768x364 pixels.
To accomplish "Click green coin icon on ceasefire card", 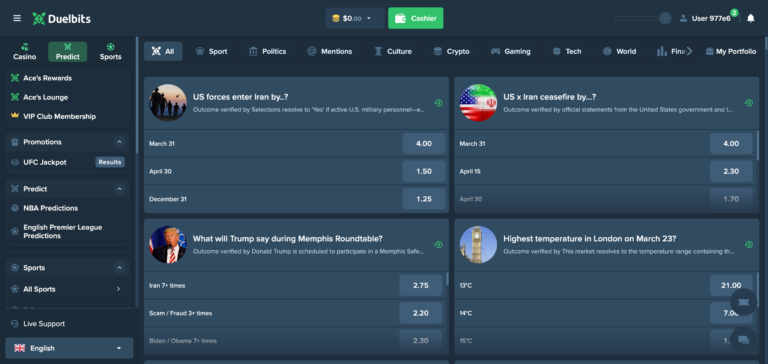I will coord(749,103).
